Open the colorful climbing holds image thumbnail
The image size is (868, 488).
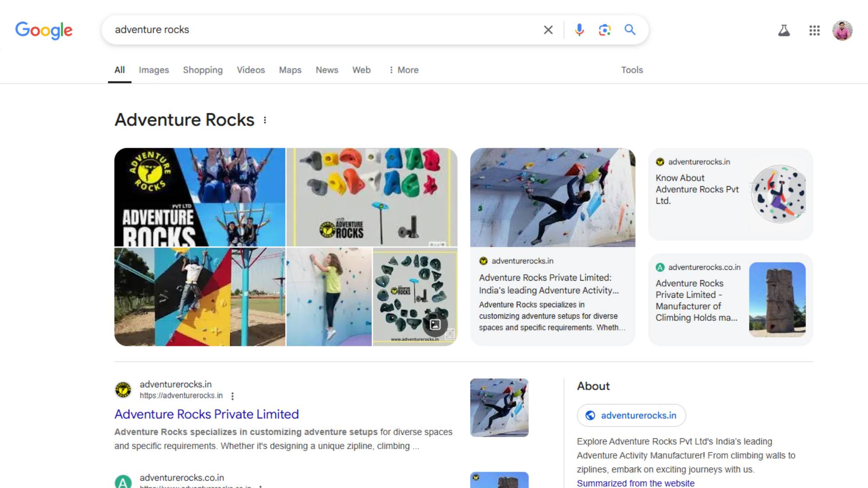[x=372, y=197]
